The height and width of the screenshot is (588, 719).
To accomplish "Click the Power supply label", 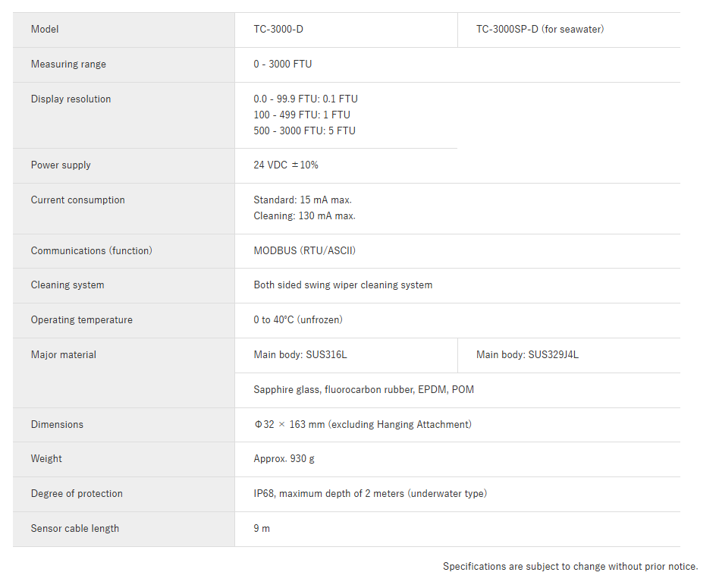I will (x=61, y=165).
